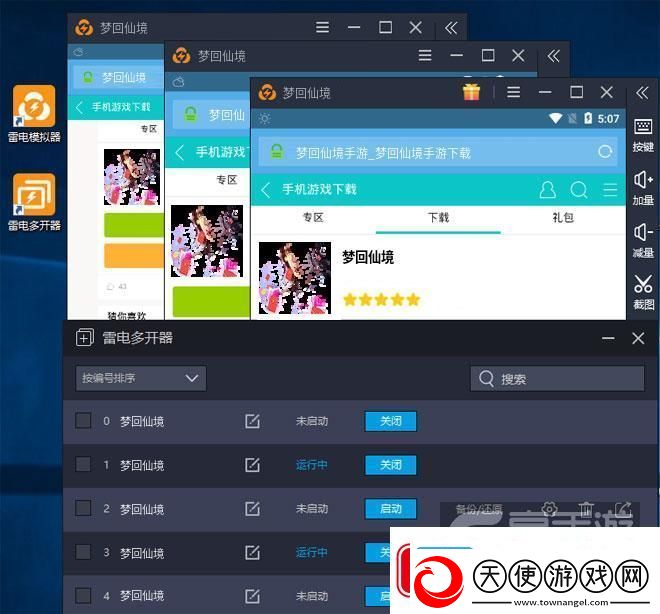Screen dimensions: 660x614
Task: Click double-arrow collapse icon of rearmost emulator window
Action: click(x=451, y=28)
